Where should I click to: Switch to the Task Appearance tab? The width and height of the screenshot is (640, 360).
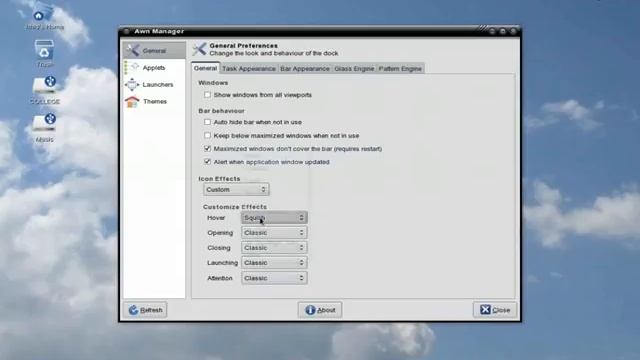pos(249,69)
